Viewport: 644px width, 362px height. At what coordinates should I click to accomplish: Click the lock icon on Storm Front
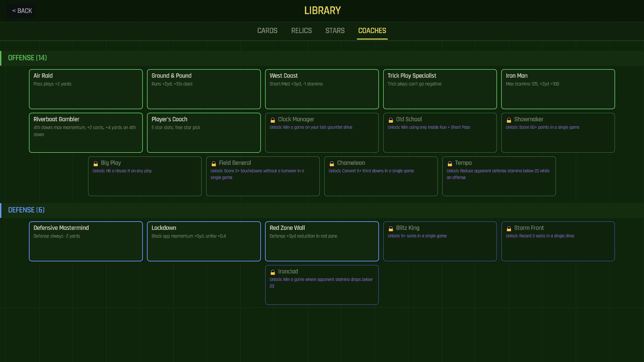click(509, 229)
